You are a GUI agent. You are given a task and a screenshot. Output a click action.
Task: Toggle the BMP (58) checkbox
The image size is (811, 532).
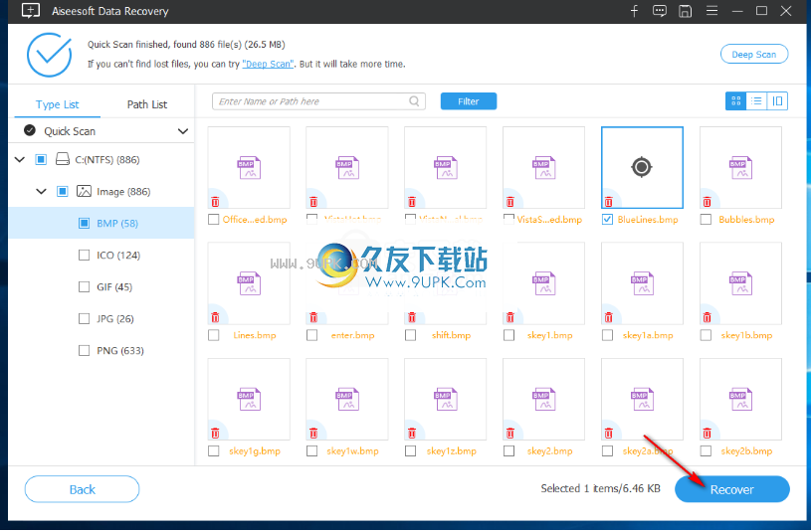(x=84, y=223)
